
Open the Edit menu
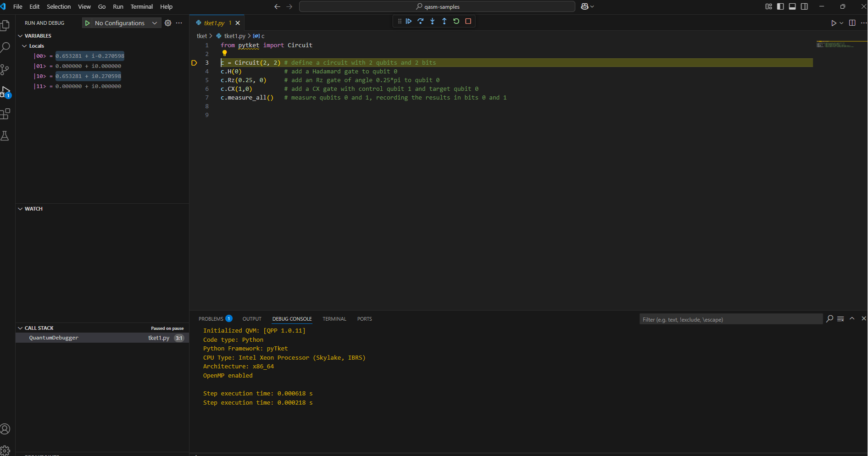(34, 6)
